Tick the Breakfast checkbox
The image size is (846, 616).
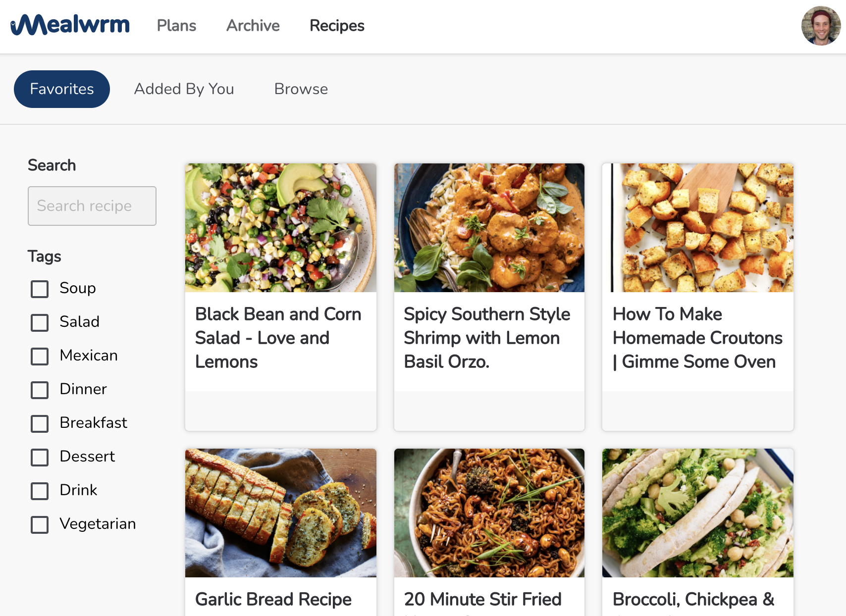pyautogui.click(x=40, y=423)
